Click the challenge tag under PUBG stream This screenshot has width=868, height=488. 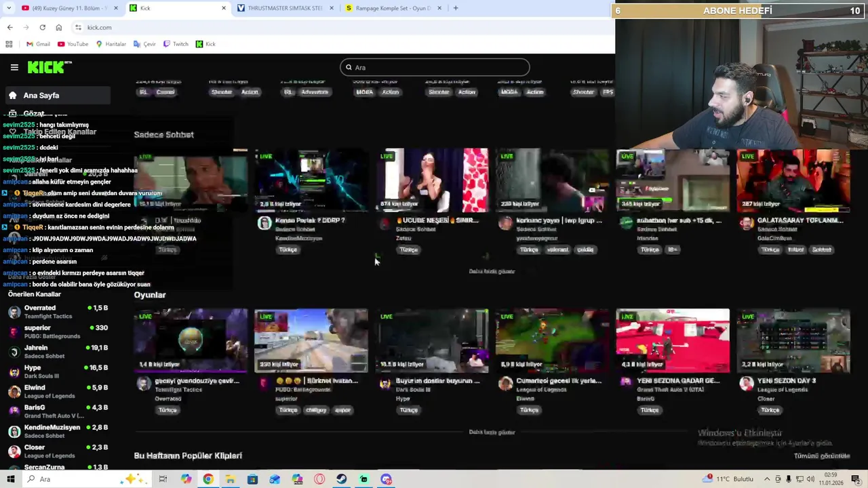pos(316,410)
